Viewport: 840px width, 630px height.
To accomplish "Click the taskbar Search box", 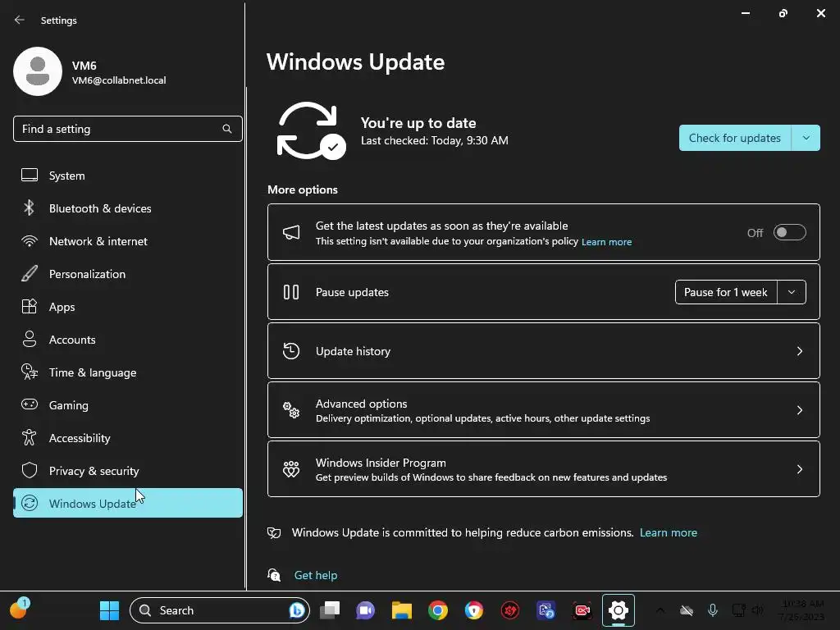I will [x=220, y=610].
